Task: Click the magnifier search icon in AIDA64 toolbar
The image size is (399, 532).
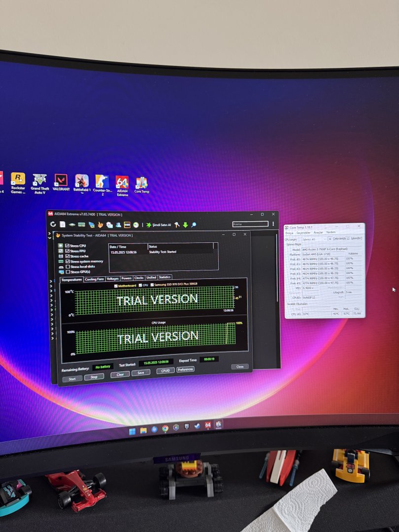Action: (194, 225)
